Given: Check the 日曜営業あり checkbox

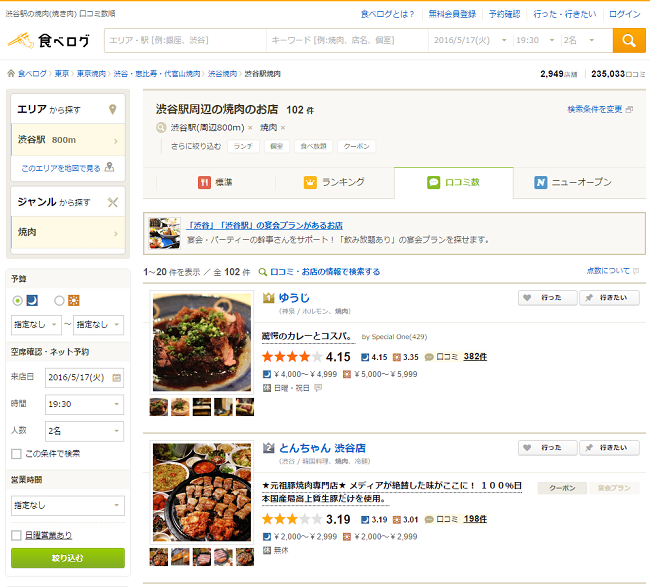Looking at the screenshot, I should 16,535.
